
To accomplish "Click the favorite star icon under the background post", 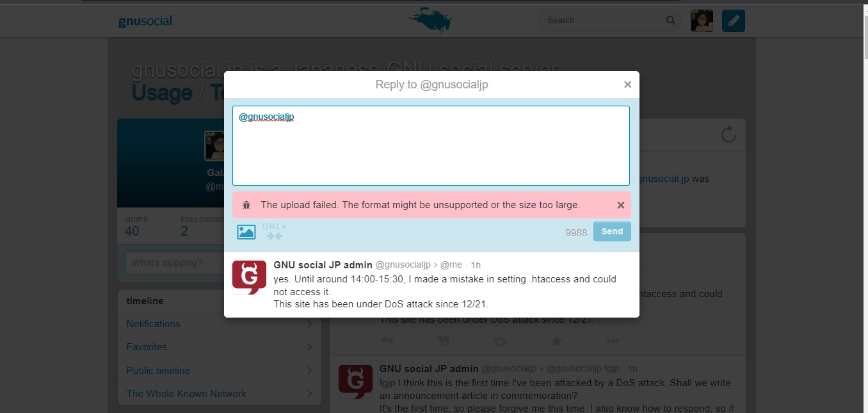I will click(x=556, y=341).
